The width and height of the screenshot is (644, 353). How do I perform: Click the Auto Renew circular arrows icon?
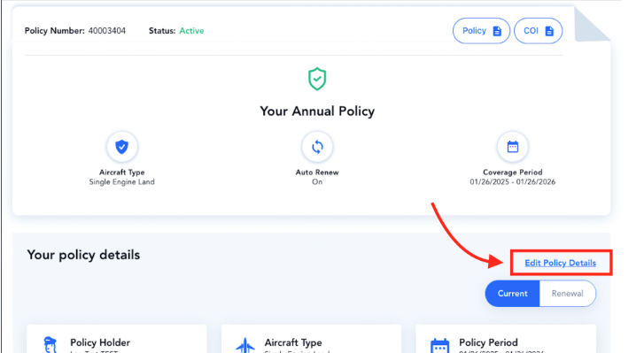[x=317, y=146]
